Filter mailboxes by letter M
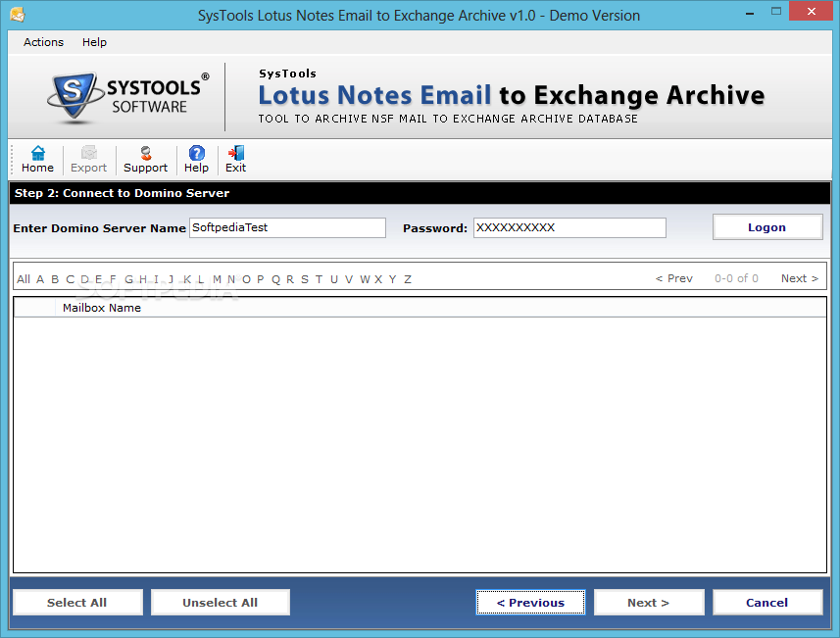 (217, 279)
